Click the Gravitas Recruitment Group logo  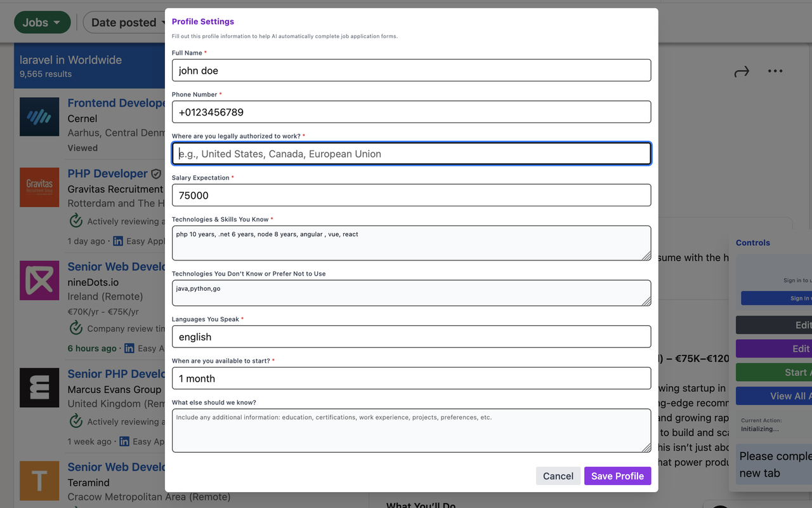39,187
